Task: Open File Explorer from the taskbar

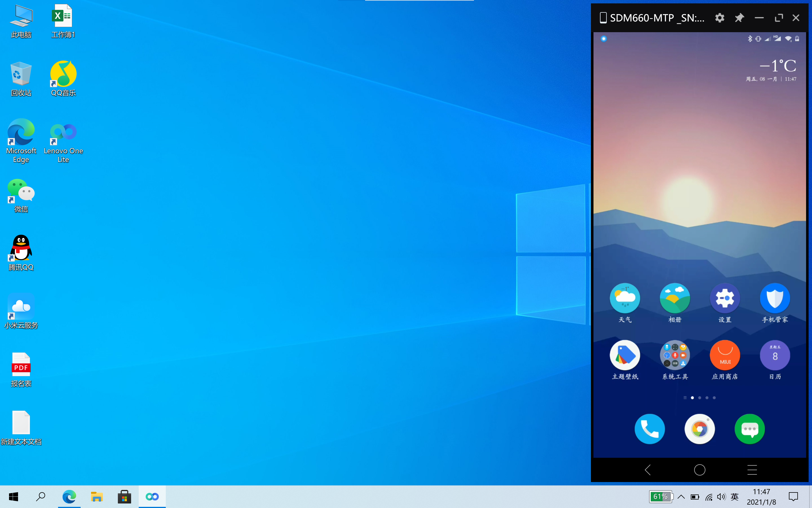Action: tap(97, 497)
